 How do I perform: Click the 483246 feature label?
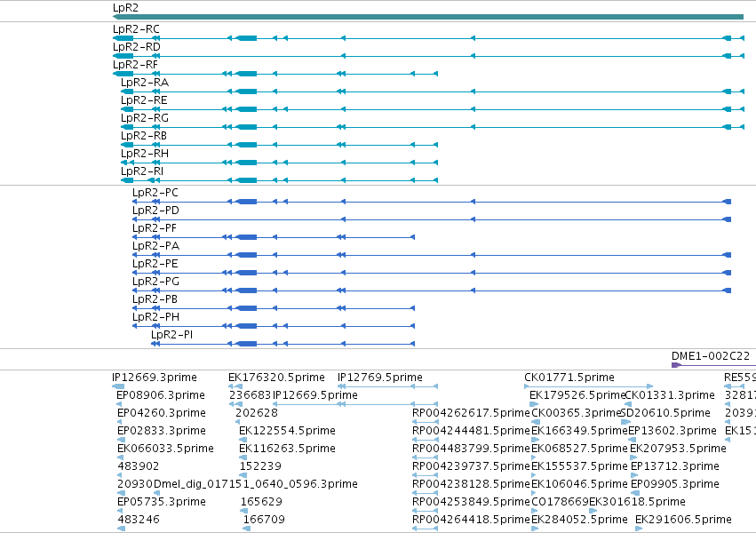coord(139,521)
